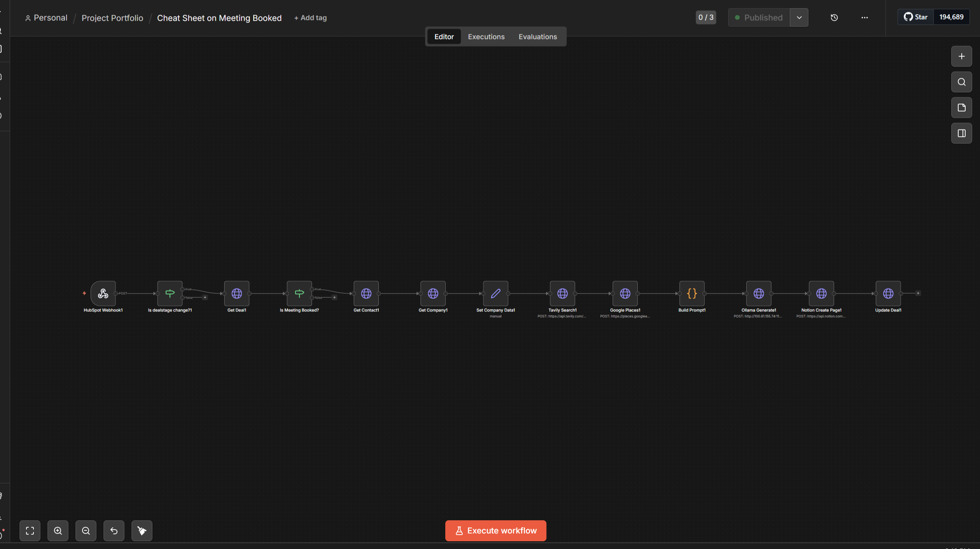980x549 pixels.
Task: Click the 0 / 3 progress badge
Action: (x=706, y=18)
